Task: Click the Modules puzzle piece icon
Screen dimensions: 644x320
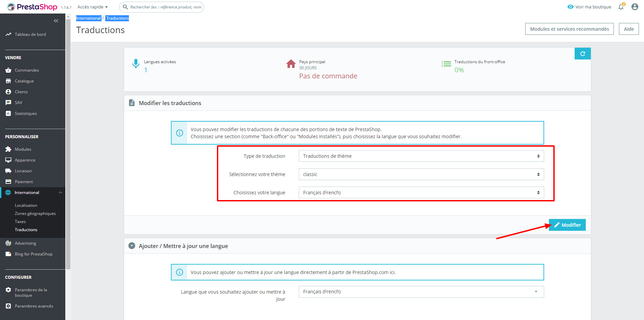Action: pos(8,149)
